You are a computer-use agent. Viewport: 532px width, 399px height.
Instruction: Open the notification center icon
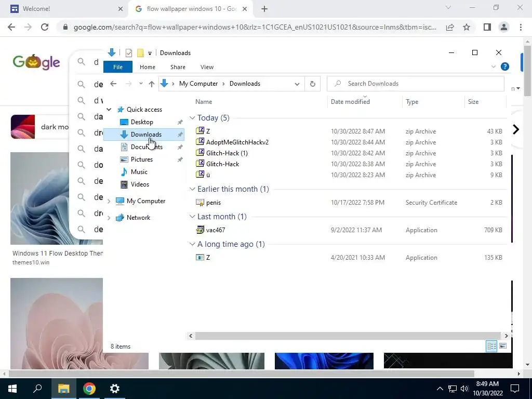pos(515,389)
